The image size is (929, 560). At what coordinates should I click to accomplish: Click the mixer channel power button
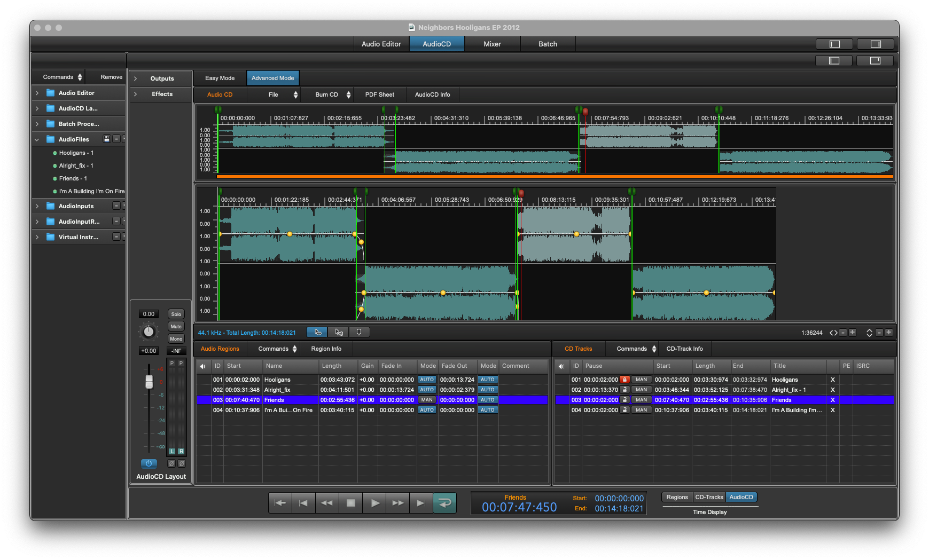click(x=149, y=463)
